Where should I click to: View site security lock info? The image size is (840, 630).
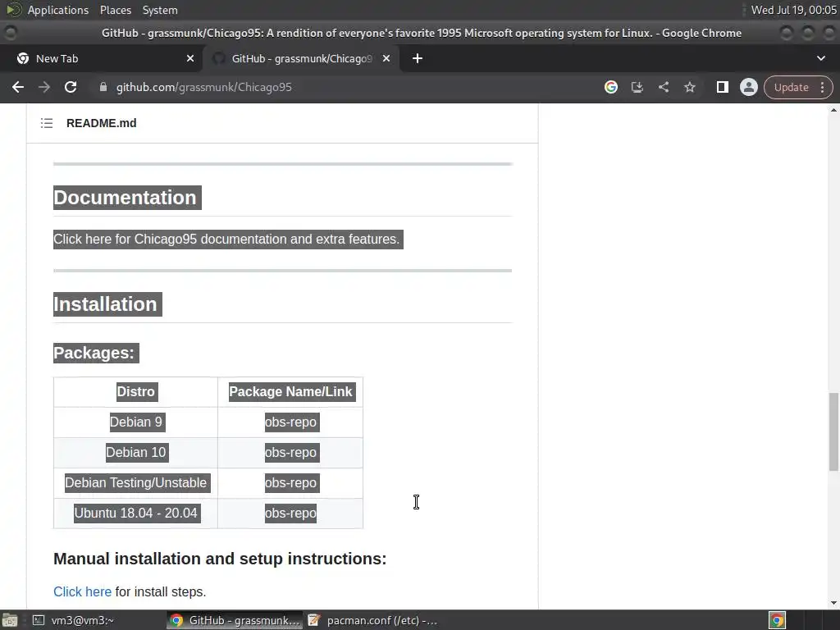[x=103, y=87]
